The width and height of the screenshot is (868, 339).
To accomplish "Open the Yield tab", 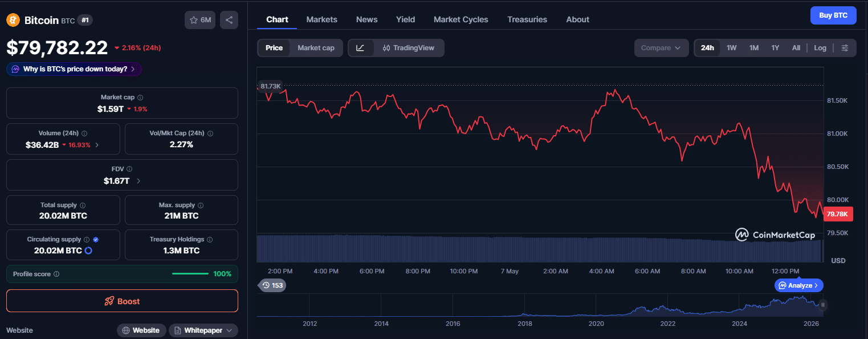I will pyautogui.click(x=406, y=19).
